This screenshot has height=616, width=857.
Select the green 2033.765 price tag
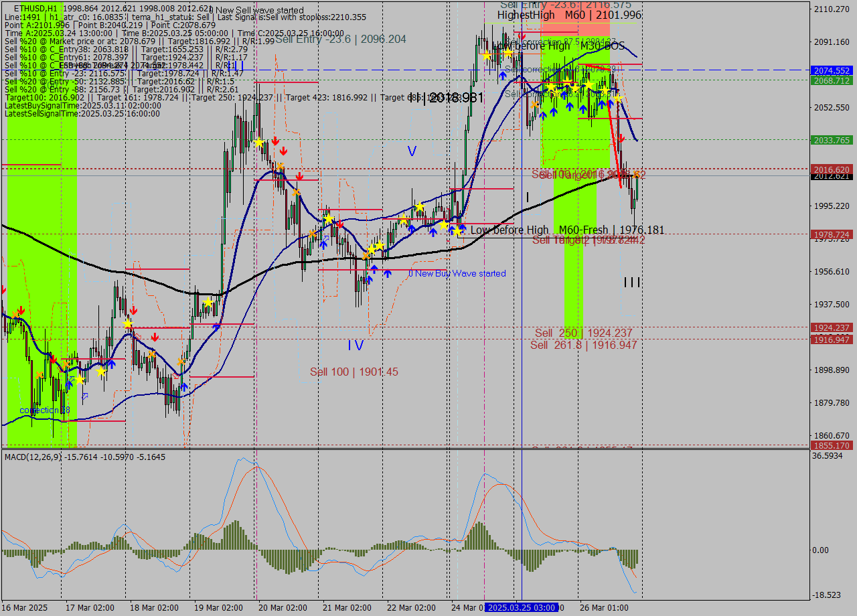click(831, 140)
